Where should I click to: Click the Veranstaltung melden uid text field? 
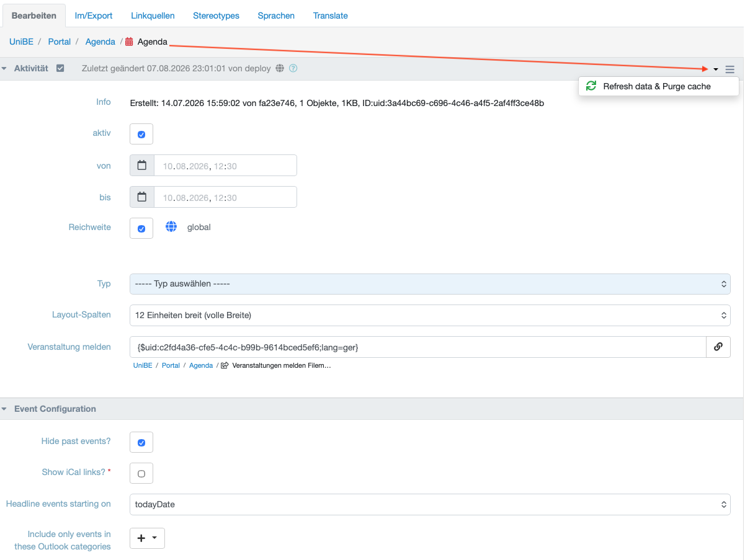418,347
